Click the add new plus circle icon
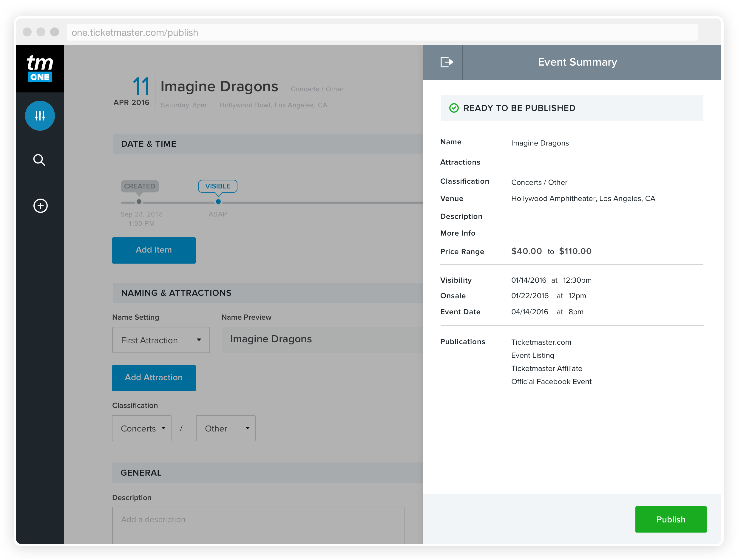Viewport: 738px width, 560px height. coord(40,205)
